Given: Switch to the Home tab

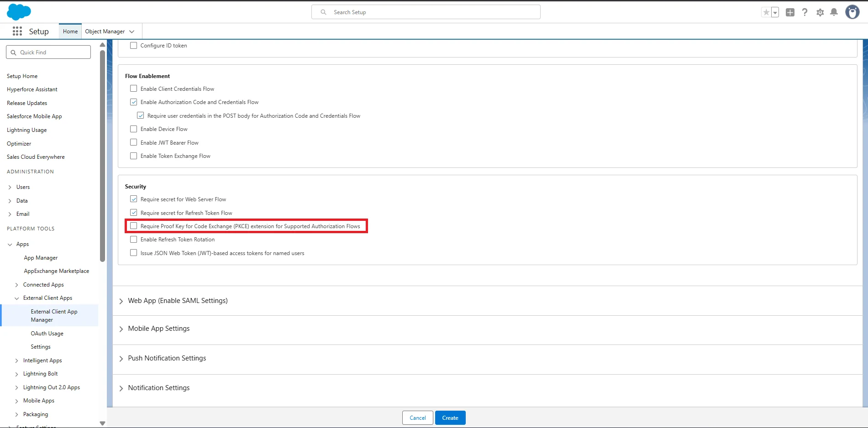Looking at the screenshot, I should (x=70, y=31).
